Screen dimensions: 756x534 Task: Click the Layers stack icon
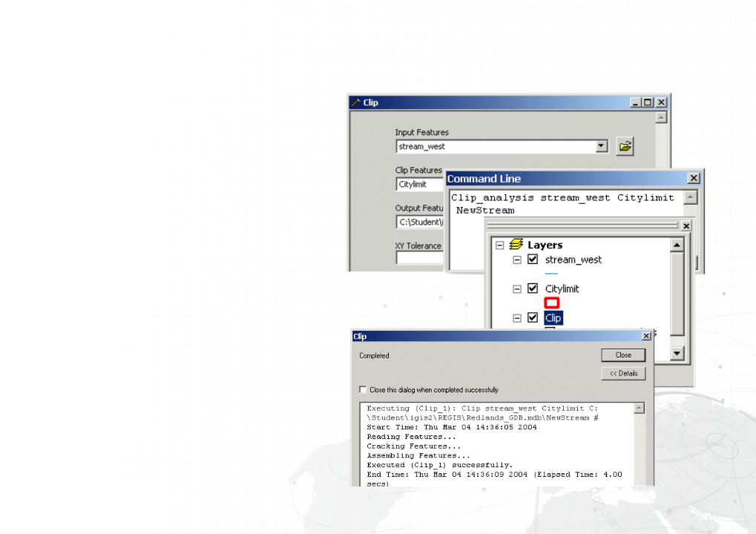click(516, 244)
